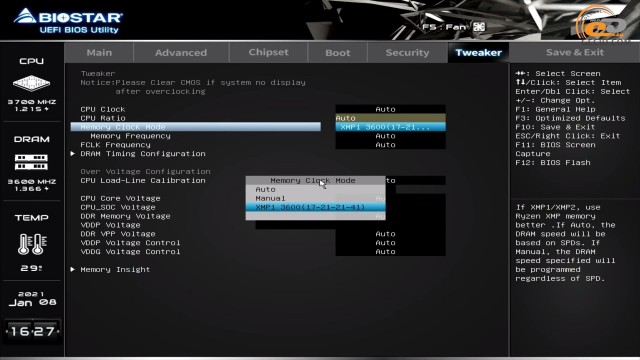Open the Main tab
This screenshot has height=360, width=640.
[99, 53]
